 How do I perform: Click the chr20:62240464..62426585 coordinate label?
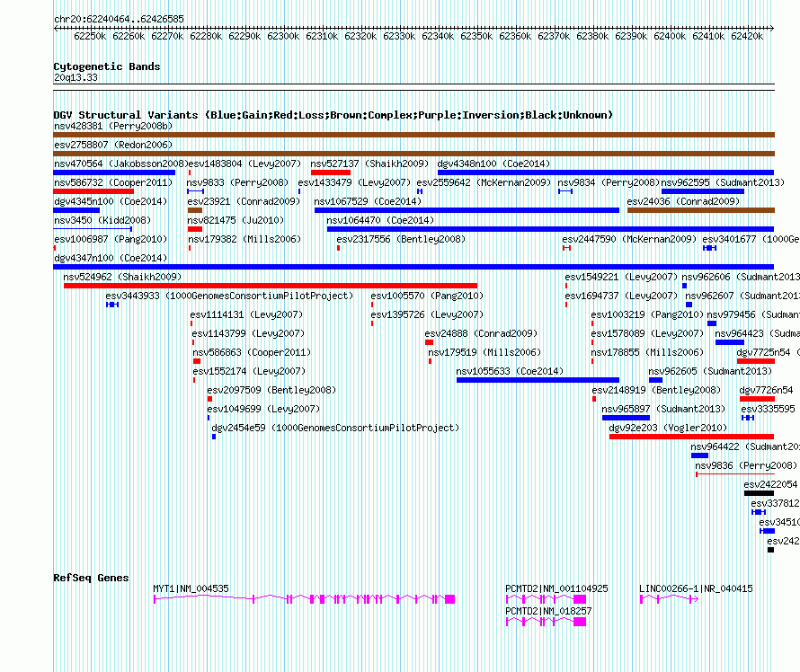coord(119,19)
